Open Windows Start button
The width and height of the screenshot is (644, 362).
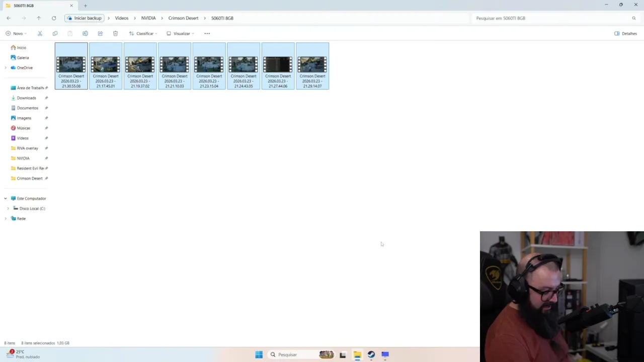(259, 354)
